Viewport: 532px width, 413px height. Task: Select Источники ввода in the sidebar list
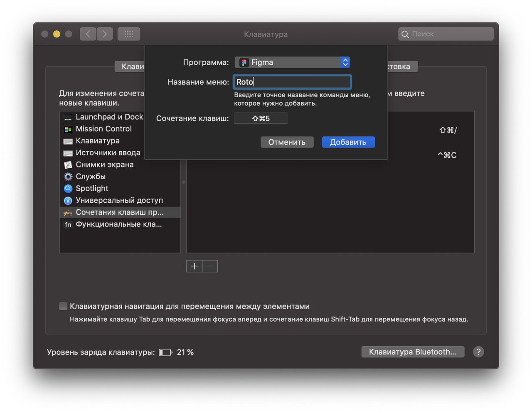point(108,153)
